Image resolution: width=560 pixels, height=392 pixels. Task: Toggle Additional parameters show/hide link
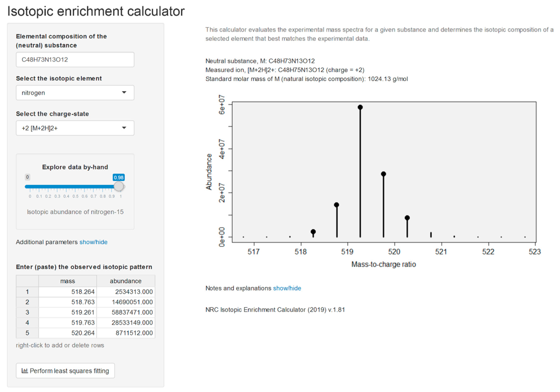pyautogui.click(x=93, y=242)
